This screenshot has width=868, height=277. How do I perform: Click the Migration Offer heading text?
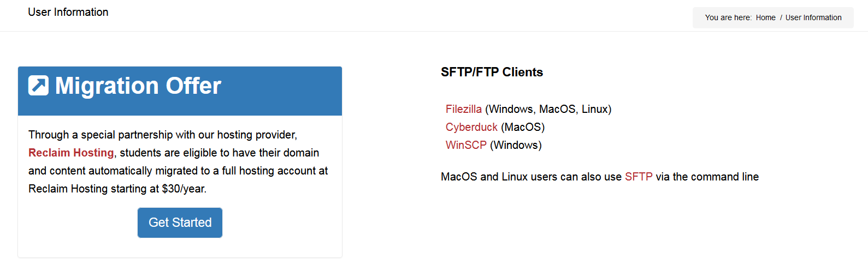coord(138,86)
